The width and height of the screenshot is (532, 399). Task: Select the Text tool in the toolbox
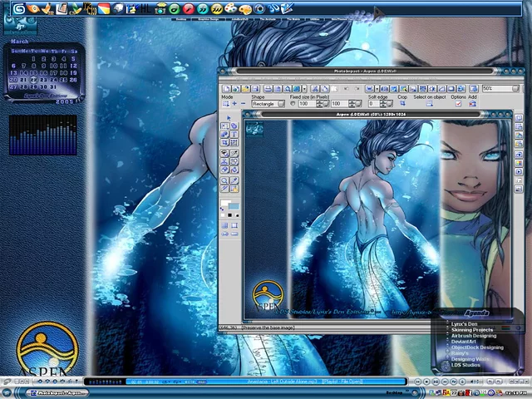click(x=234, y=134)
